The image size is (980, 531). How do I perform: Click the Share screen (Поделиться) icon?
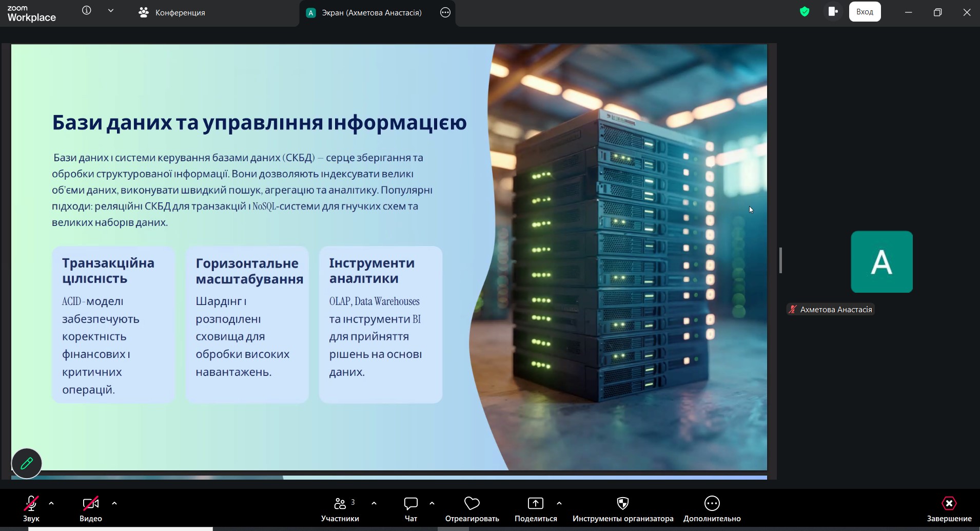[535, 503]
